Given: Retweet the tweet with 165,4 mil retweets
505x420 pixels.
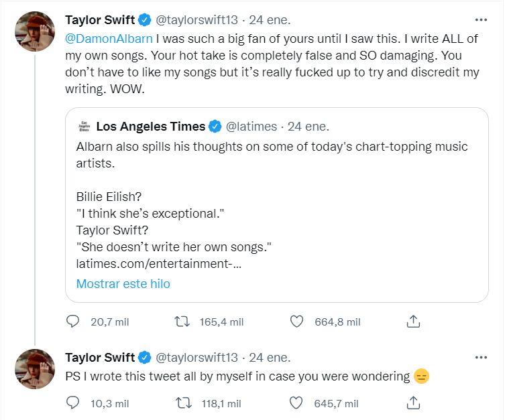Looking at the screenshot, I should [182, 322].
